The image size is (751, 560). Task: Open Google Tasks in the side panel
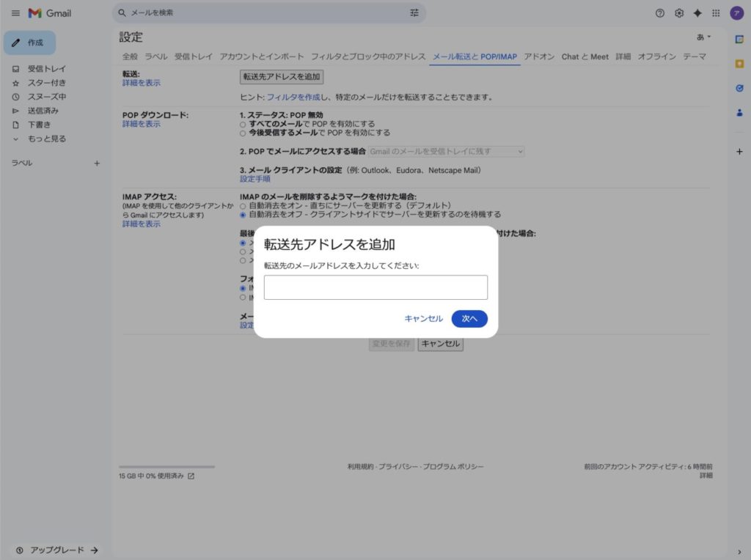[x=739, y=88]
